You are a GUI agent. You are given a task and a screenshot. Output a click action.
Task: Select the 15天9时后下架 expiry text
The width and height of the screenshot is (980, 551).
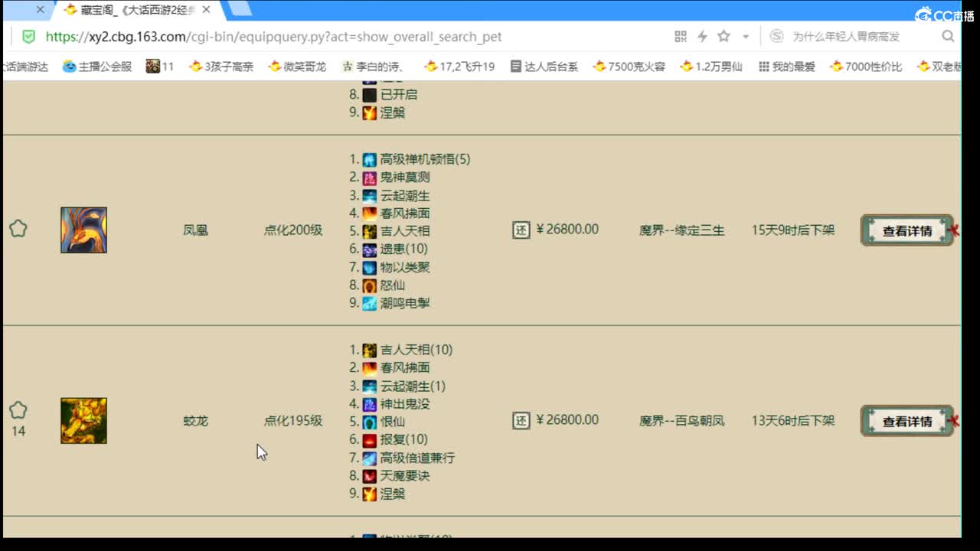(x=793, y=230)
